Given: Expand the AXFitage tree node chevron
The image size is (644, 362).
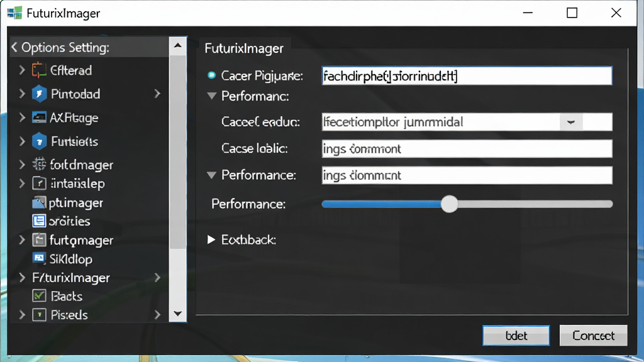Looking at the screenshot, I should [22, 118].
